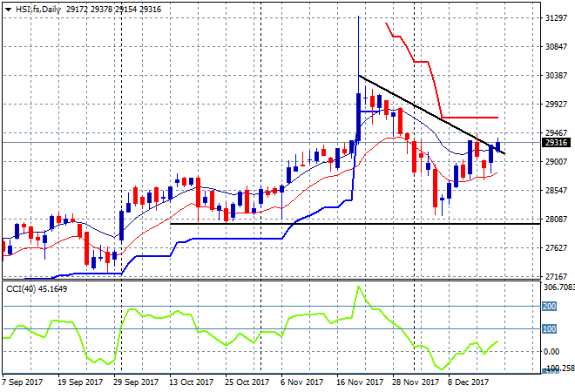The height and width of the screenshot is (392, 575).
Task: Select the HSI,fs,Daily symbol label
Action: pos(37,10)
